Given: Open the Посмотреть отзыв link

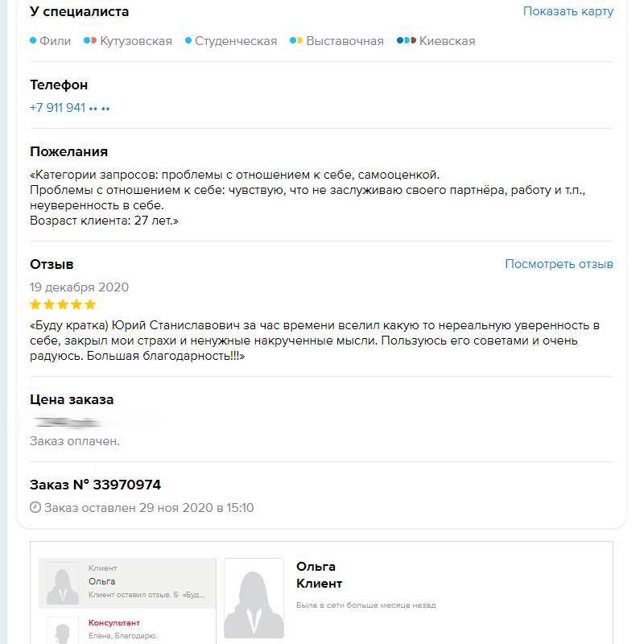Looking at the screenshot, I should pos(559,264).
